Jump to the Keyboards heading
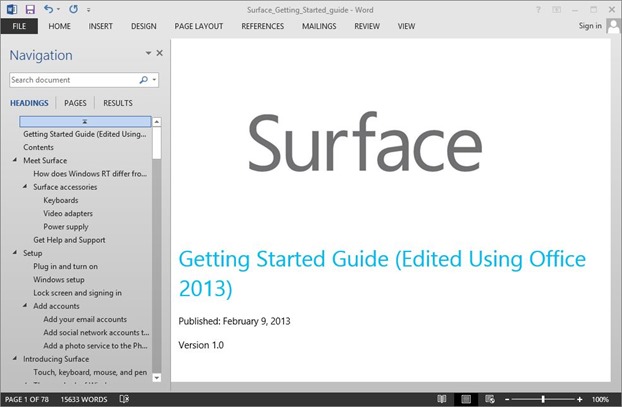This screenshot has height=407, width=622. point(61,200)
